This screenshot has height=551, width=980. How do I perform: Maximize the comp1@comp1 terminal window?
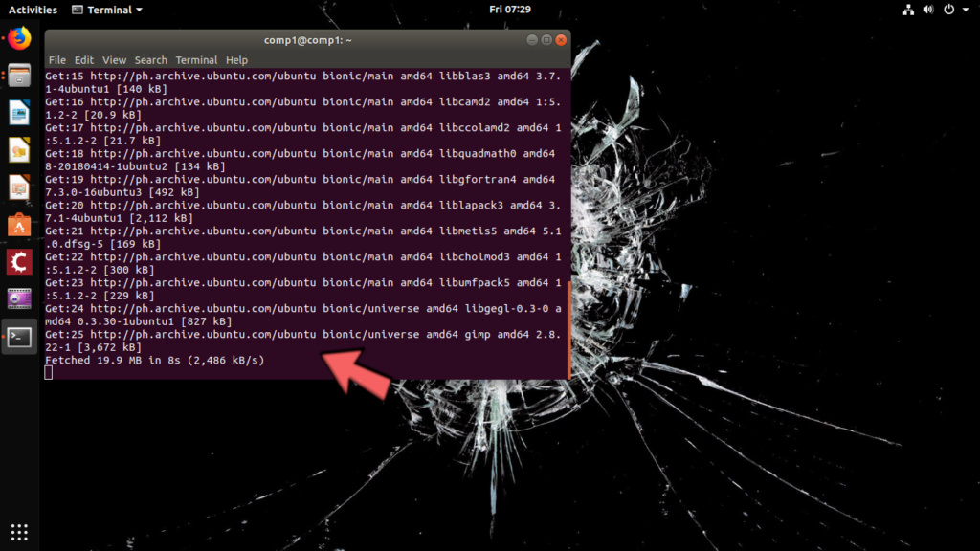pyautogui.click(x=546, y=40)
